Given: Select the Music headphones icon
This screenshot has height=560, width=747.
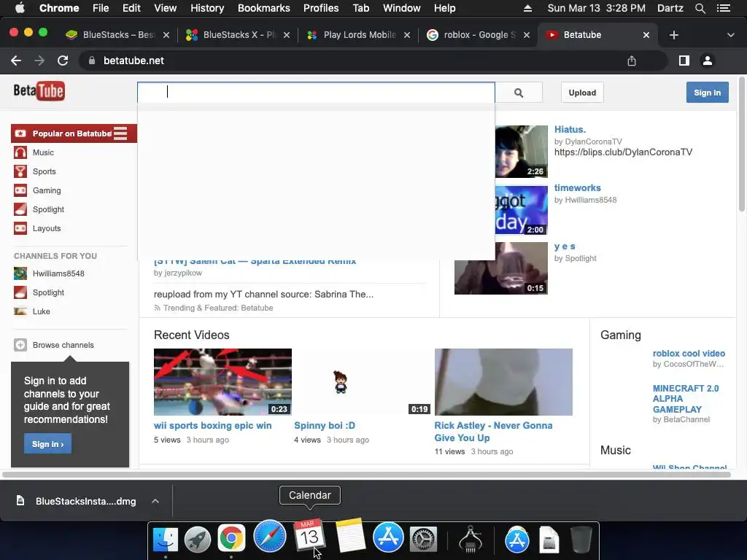Looking at the screenshot, I should 20,152.
